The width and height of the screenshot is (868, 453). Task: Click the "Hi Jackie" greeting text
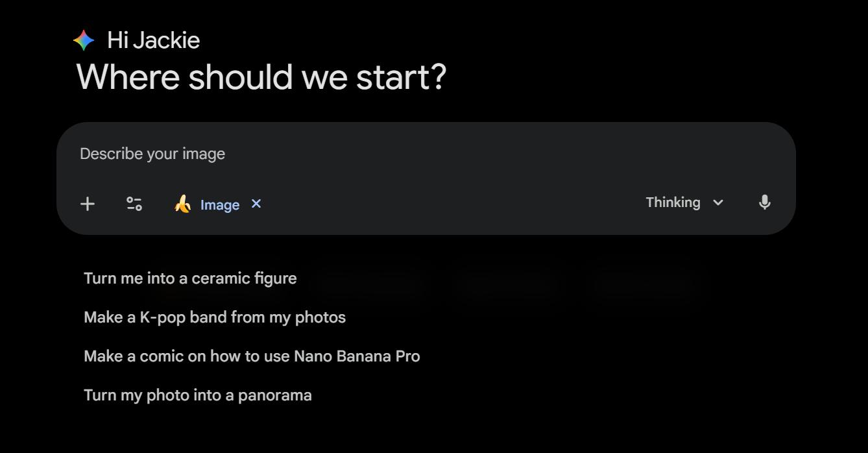click(153, 40)
